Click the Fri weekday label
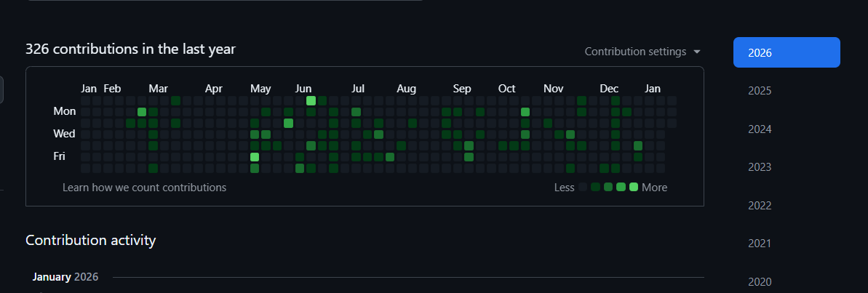 coord(59,156)
